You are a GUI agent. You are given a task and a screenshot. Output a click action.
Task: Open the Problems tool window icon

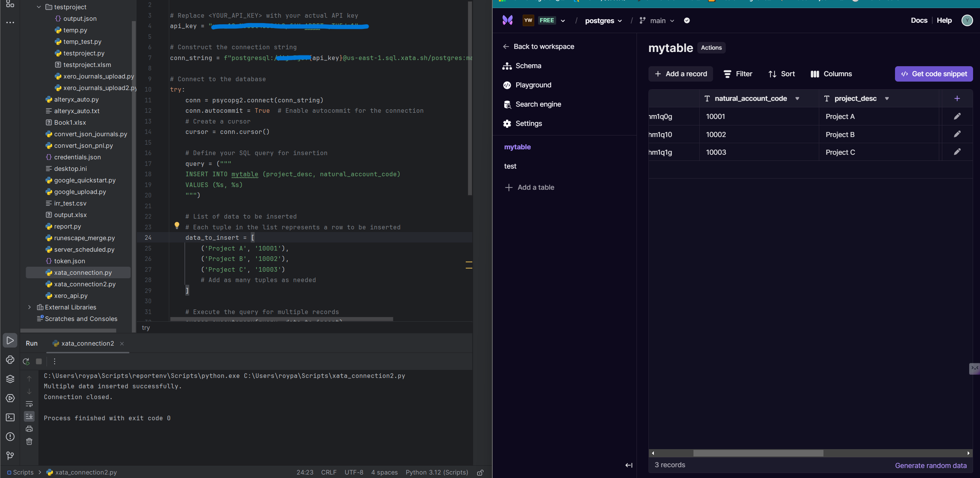point(10,437)
